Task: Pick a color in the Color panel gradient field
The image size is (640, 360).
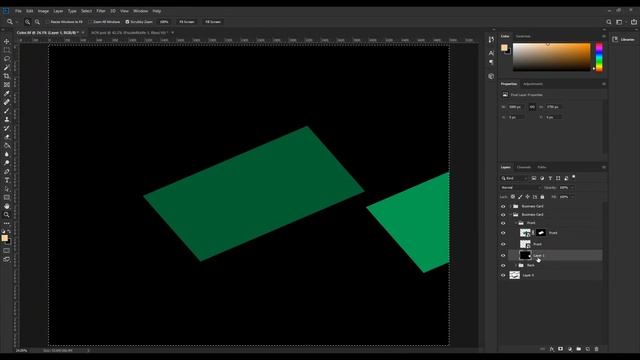Action: [x=551, y=57]
